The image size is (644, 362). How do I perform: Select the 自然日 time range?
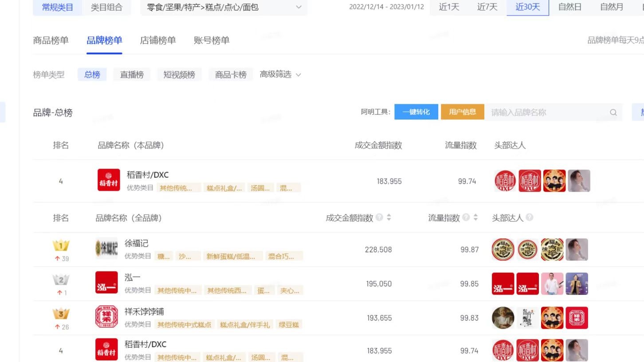point(569,7)
